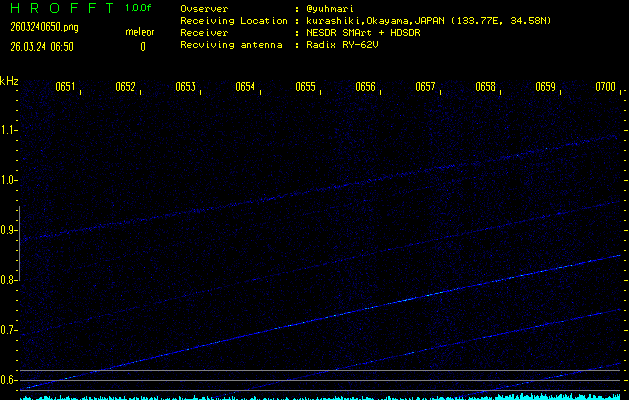
Task: Click the kHz axis unit label
Action: 9,80
